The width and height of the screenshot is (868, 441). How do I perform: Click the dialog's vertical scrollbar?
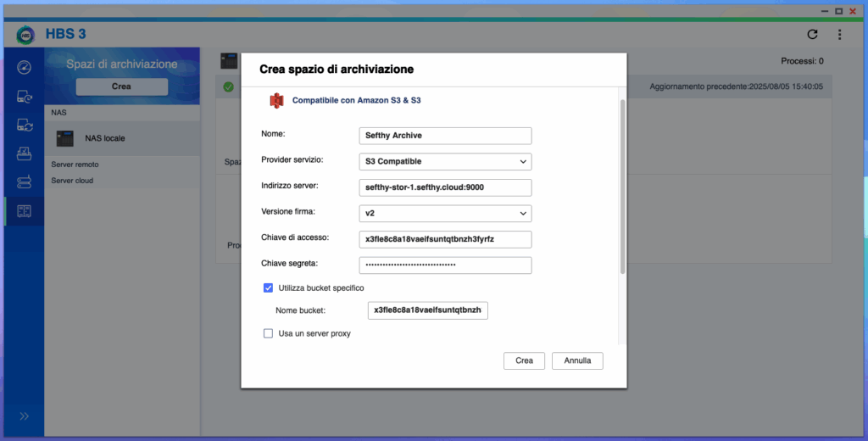(x=622, y=187)
